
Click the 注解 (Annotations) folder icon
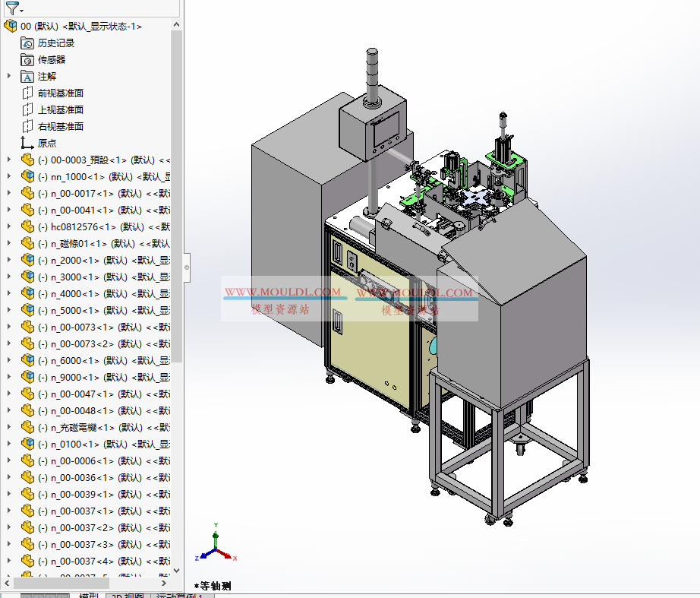click(x=27, y=76)
